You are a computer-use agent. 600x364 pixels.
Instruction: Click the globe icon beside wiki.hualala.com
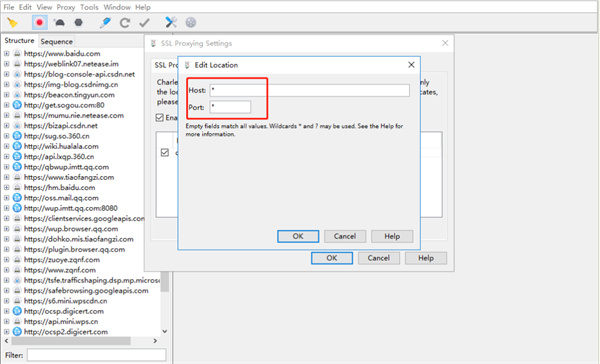tap(17, 146)
